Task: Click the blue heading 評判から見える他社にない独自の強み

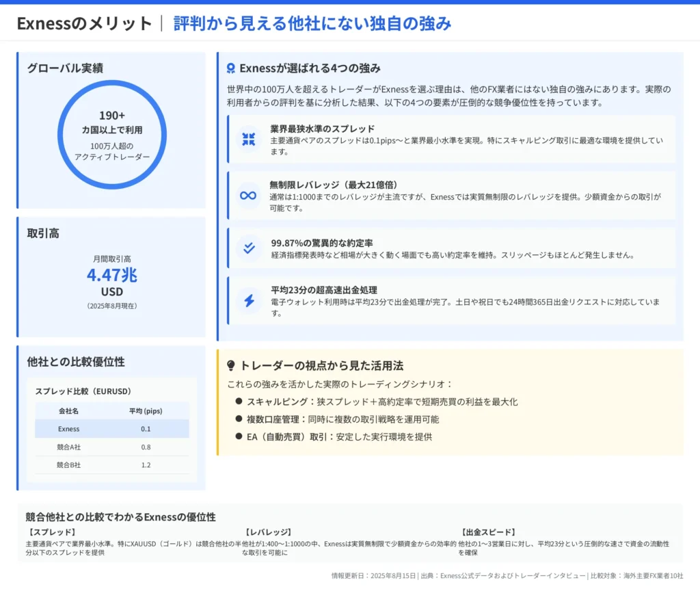Action: point(312,23)
